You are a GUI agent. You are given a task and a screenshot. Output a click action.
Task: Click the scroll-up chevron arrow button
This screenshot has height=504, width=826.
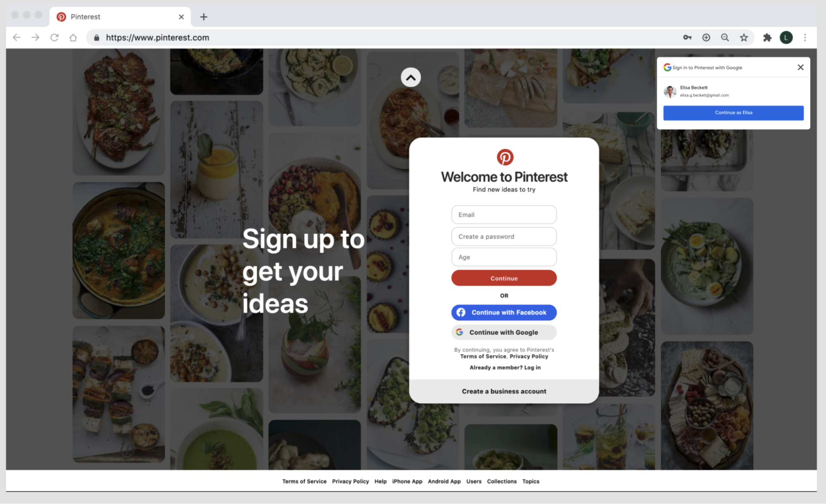411,77
